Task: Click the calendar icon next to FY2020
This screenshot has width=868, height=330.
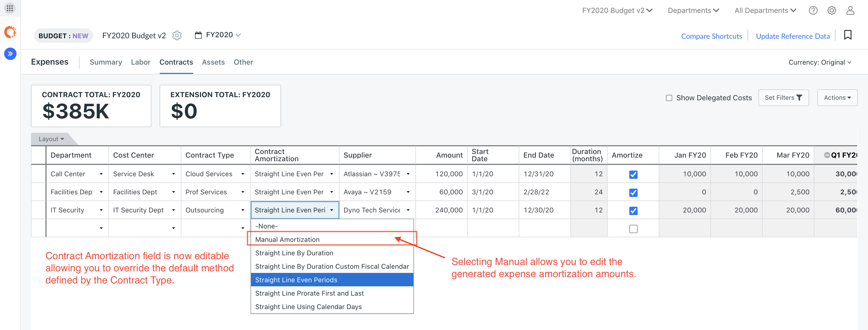Action: (x=198, y=35)
